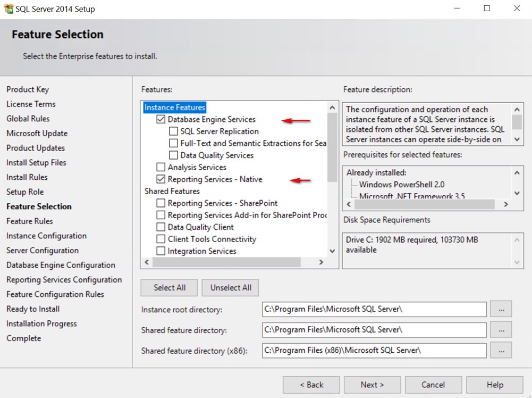The height and width of the screenshot is (398, 532).
Task: Click the Install Rules step
Action: [27, 177]
